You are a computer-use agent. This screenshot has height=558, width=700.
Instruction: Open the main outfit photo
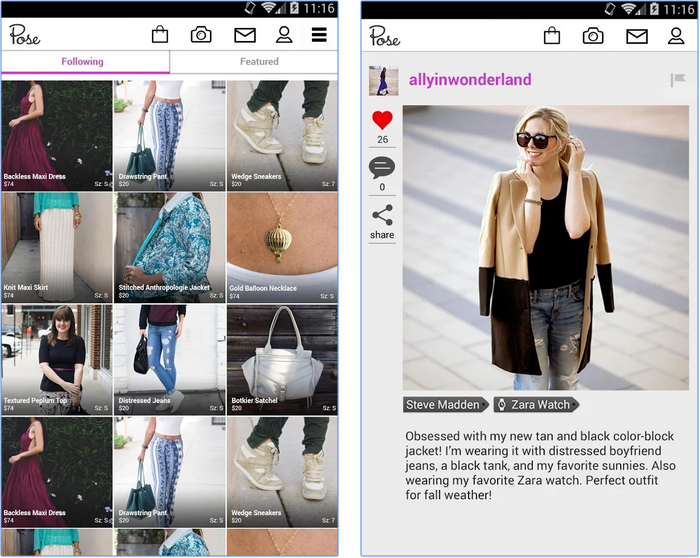tap(546, 248)
